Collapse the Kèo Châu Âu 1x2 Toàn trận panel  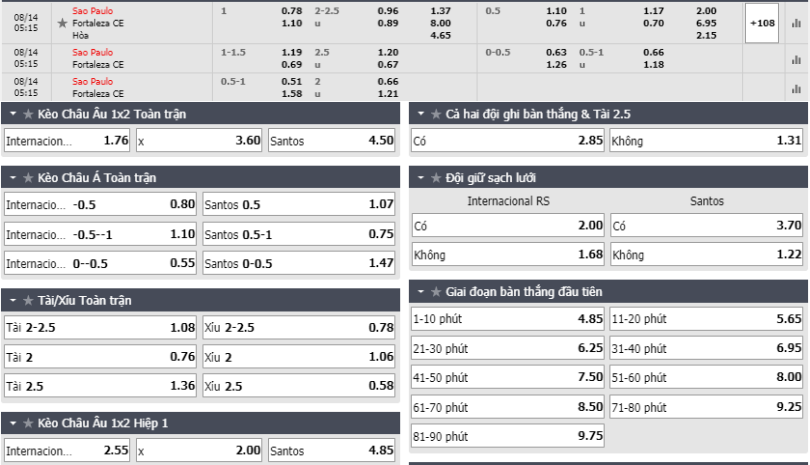(x=13, y=114)
